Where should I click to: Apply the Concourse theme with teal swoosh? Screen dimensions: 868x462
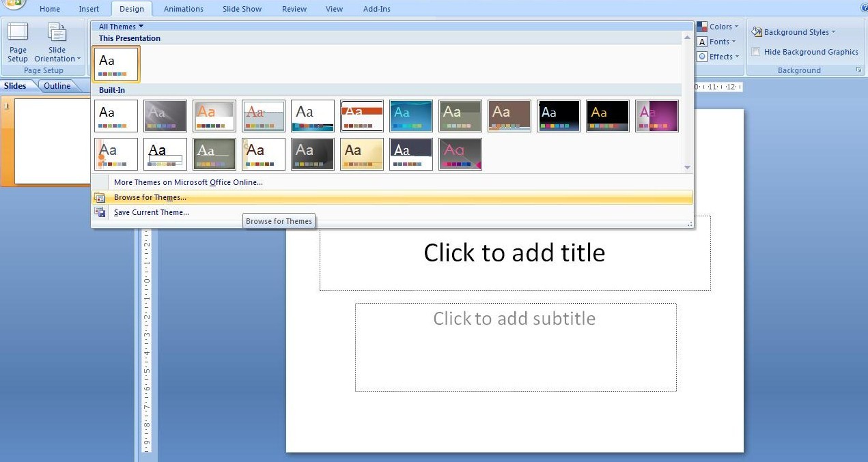pyautogui.click(x=313, y=116)
